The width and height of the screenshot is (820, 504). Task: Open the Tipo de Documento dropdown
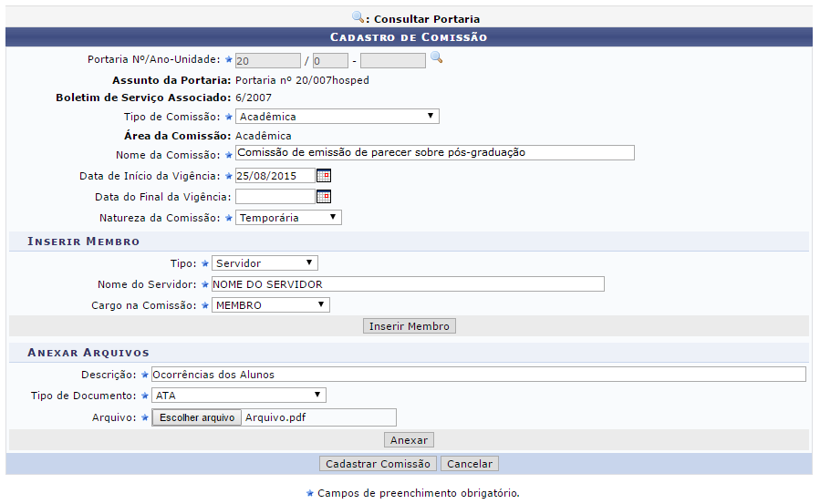point(239,396)
